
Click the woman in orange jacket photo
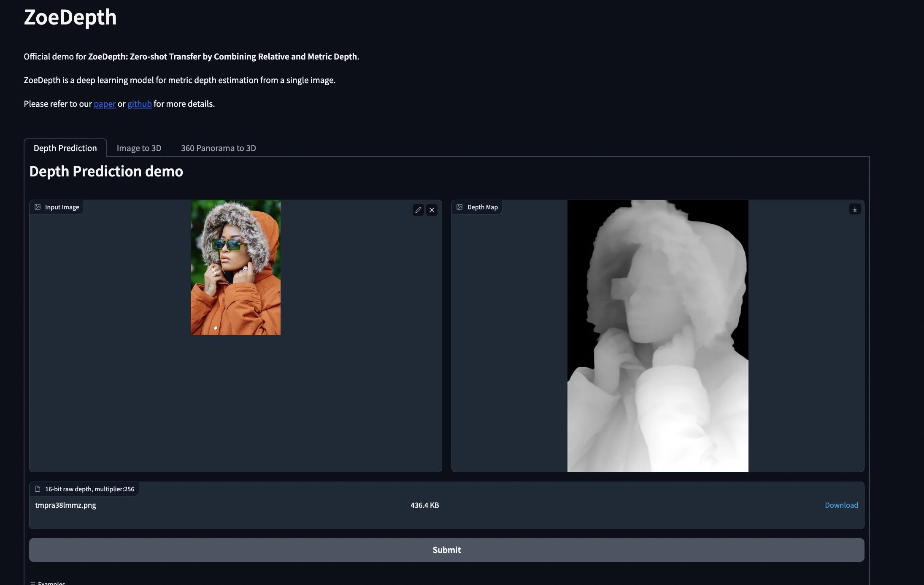pyautogui.click(x=235, y=268)
